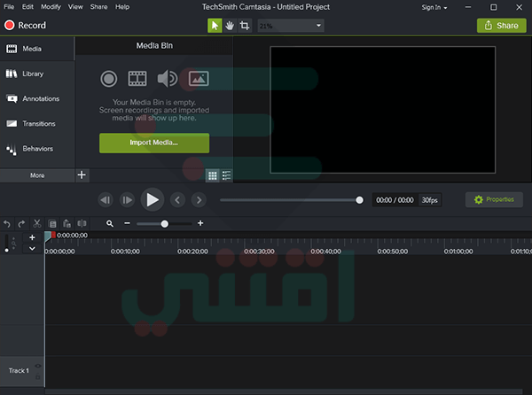
Task: Click the track height slider knob
Action: click(x=6, y=250)
